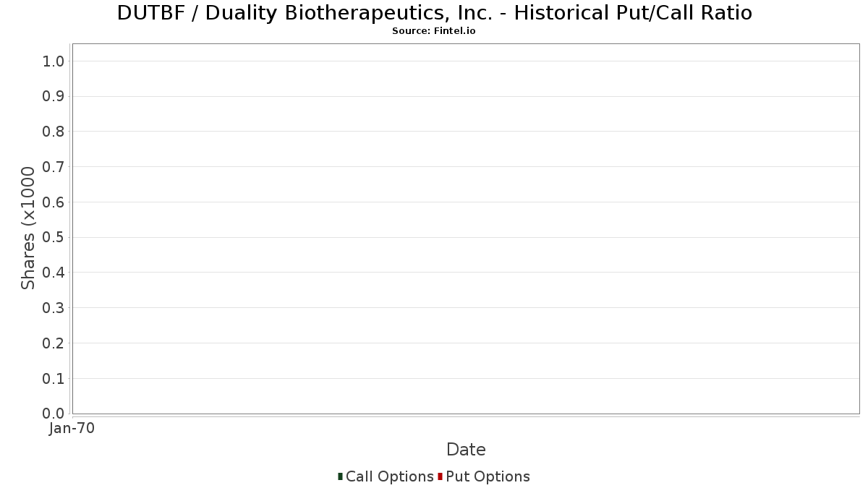868x488 pixels.
Task: Click the 1.0 y-axis tick label
Action: click(54, 61)
